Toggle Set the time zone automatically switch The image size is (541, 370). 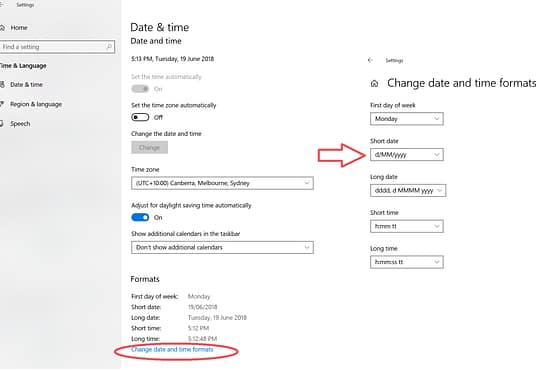click(140, 117)
